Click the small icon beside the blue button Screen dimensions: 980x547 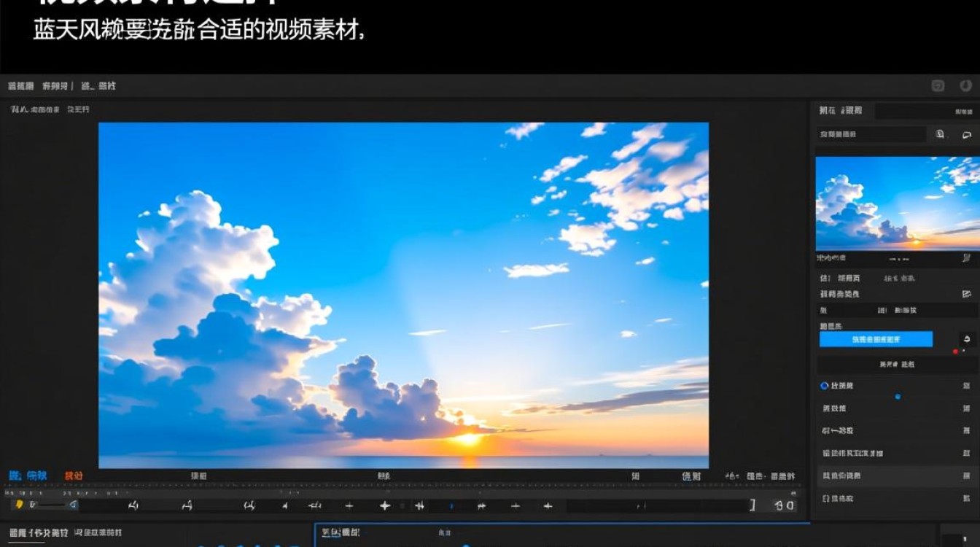(968, 339)
